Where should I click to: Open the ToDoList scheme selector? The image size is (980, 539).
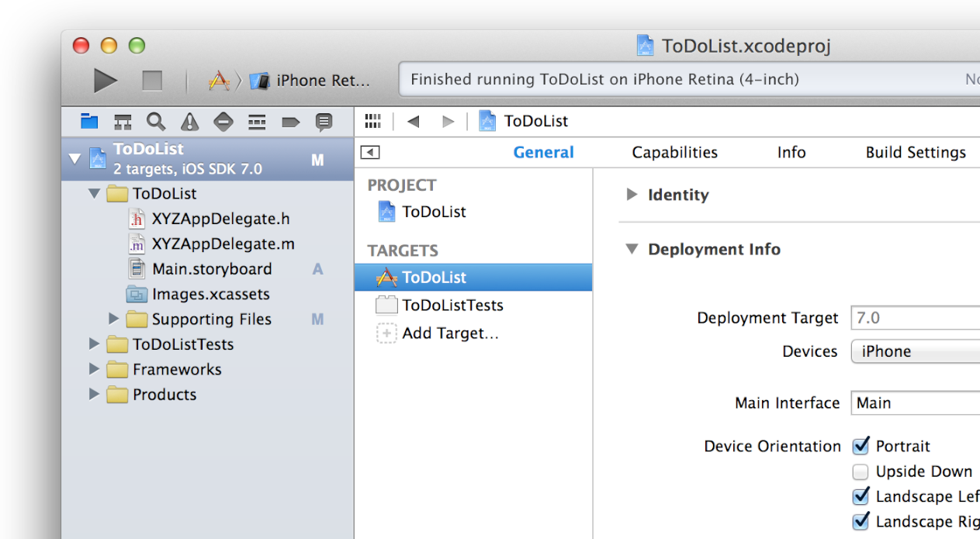pyautogui.click(x=220, y=80)
